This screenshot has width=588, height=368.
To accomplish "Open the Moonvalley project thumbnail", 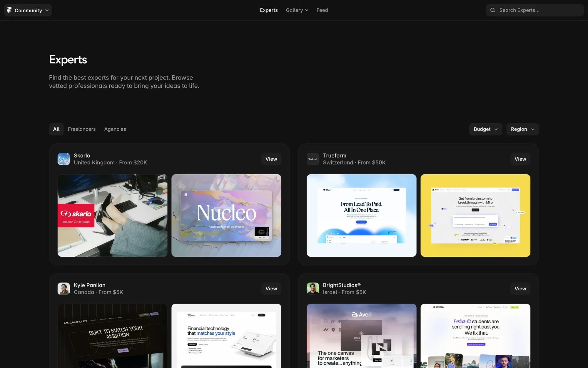I will pyautogui.click(x=113, y=336).
